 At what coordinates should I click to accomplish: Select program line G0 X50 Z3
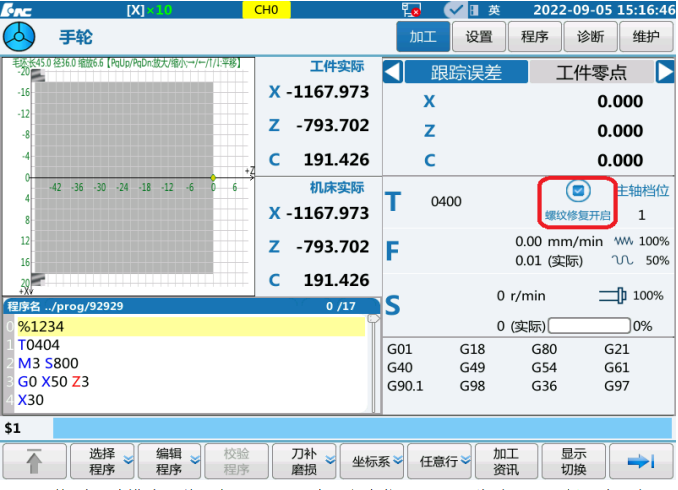coord(191,382)
